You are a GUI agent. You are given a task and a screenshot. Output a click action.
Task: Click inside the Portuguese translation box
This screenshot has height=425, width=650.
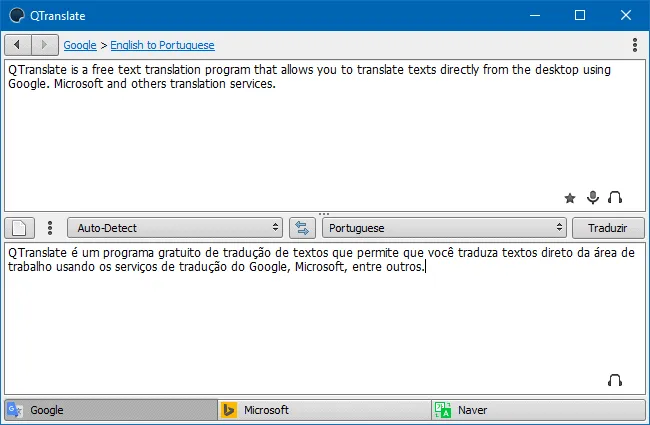[x=325, y=318]
